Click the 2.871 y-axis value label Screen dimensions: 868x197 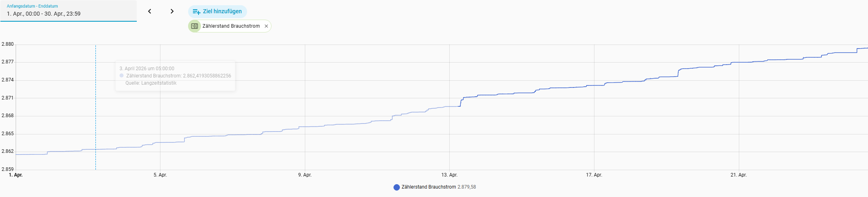(8, 98)
